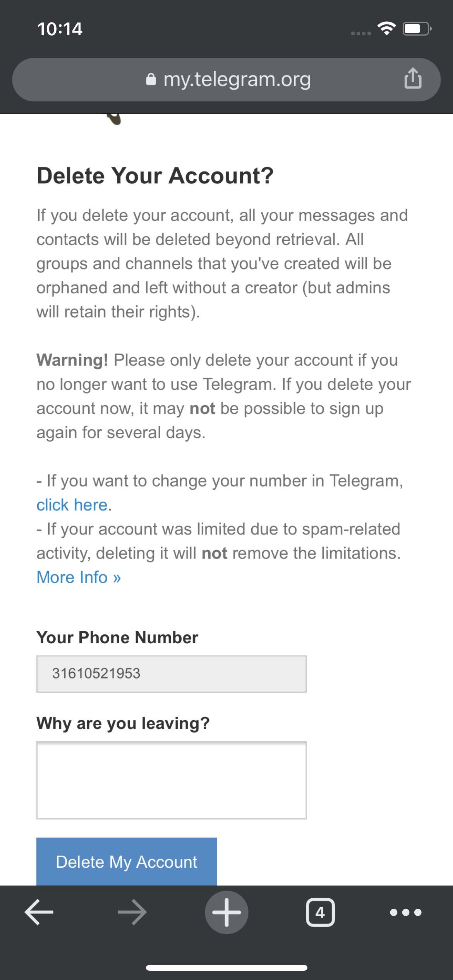Tap the 10:14 clock in status bar
The height and width of the screenshot is (980, 453).
pos(60,29)
